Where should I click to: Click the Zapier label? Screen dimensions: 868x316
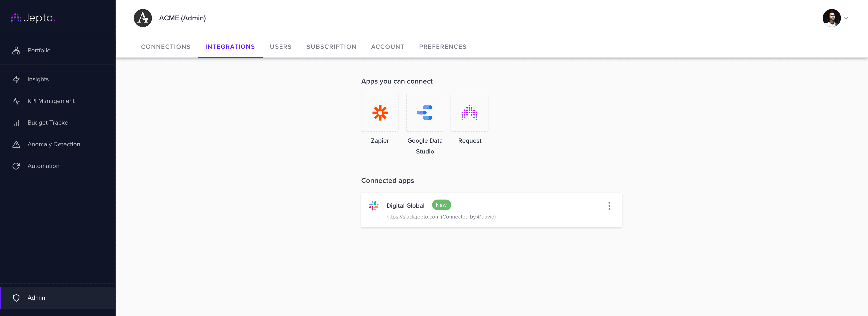[380, 141]
